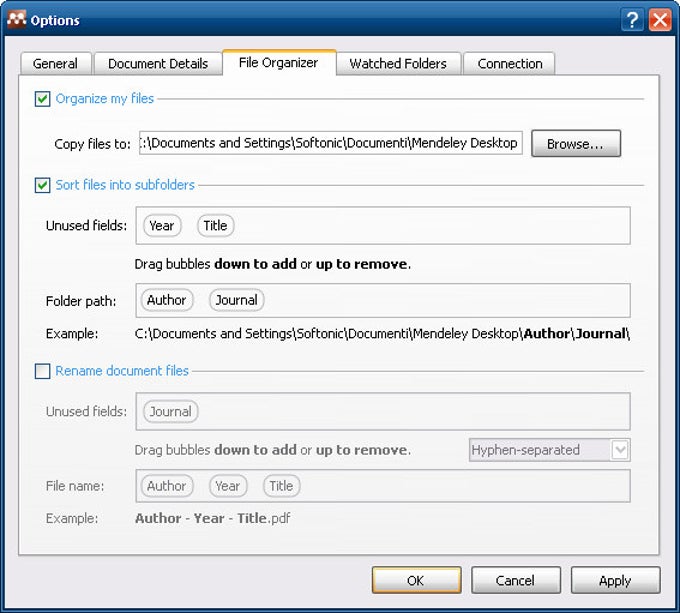The width and height of the screenshot is (680, 613).
Task: Toggle Sort files into subfolders checkbox
Action: tap(42, 185)
